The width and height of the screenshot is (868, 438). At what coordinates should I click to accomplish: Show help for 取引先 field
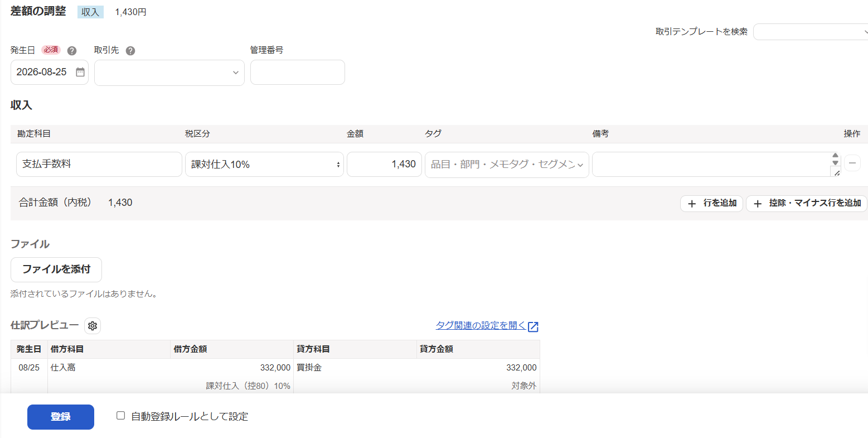(x=130, y=51)
